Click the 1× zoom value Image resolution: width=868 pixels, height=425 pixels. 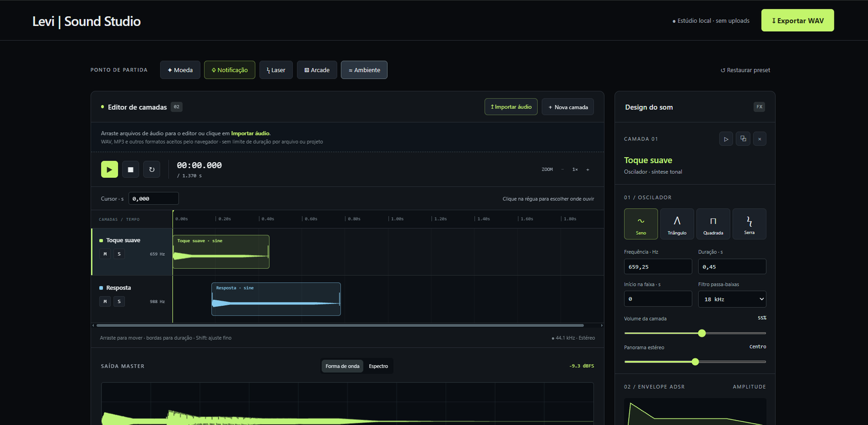pos(575,169)
